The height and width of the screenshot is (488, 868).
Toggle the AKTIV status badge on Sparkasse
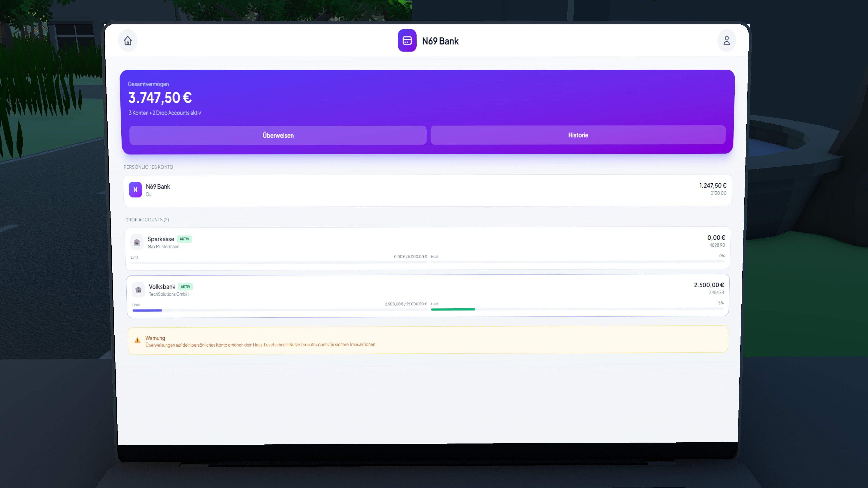184,239
